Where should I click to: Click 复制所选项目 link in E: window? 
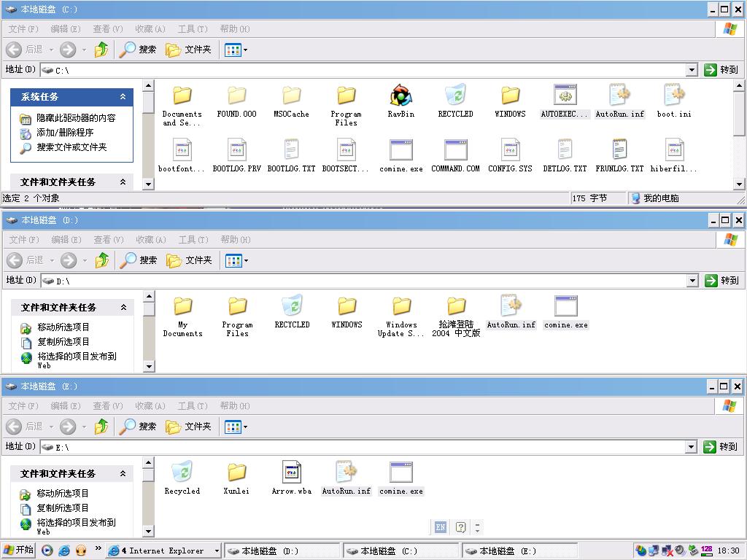[63, 508]
